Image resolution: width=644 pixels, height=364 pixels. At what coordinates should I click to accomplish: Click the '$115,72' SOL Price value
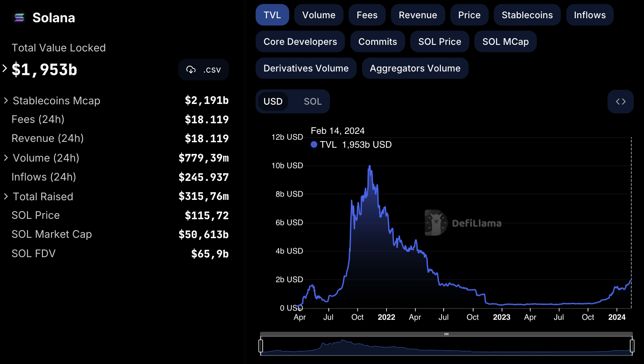point(207,216)
